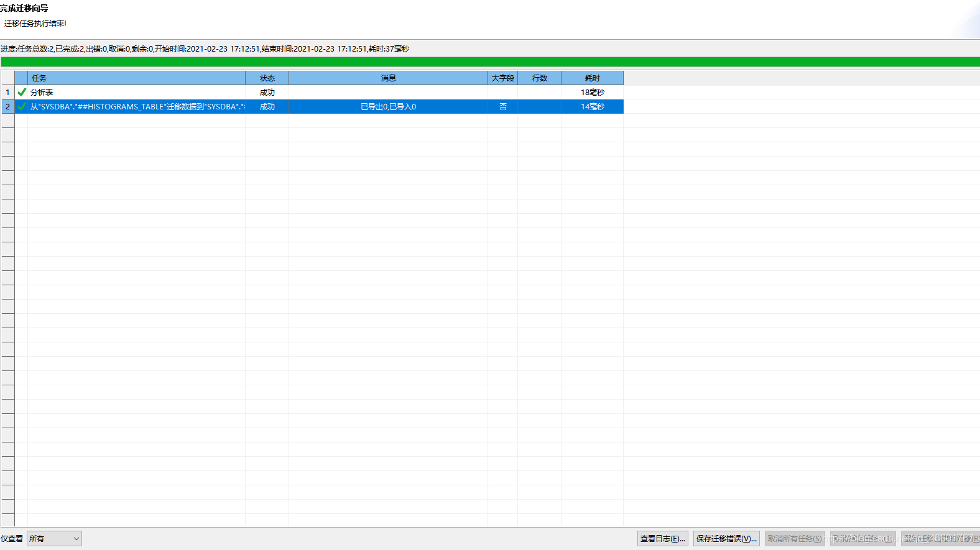Click the 否 cell in the 大字段 column
980x550 pixels.
[502, 106]
